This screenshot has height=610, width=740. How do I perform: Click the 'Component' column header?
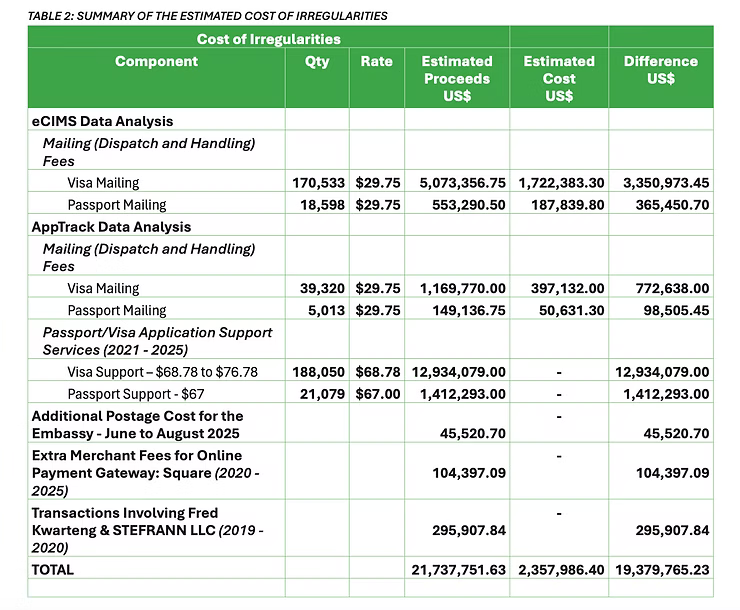[x=156, y=61]
